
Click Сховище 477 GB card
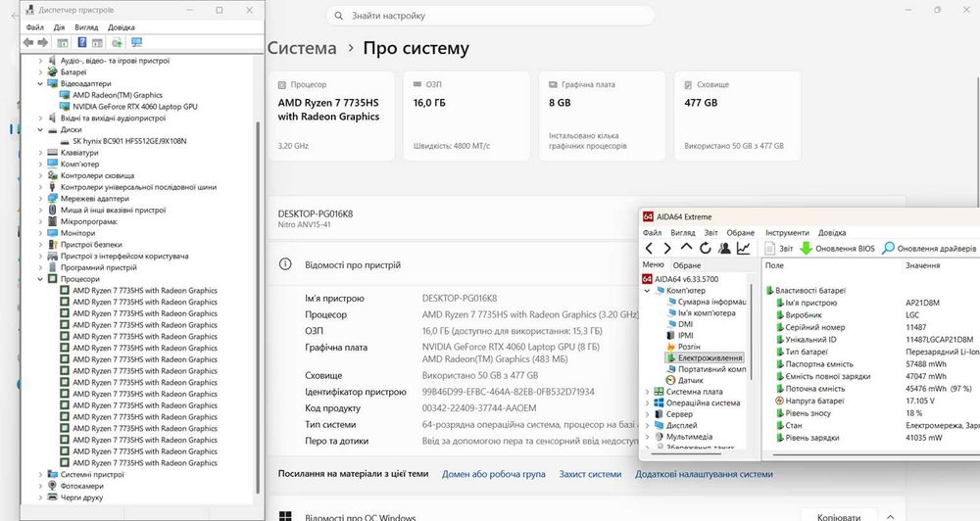pos(738,116)
